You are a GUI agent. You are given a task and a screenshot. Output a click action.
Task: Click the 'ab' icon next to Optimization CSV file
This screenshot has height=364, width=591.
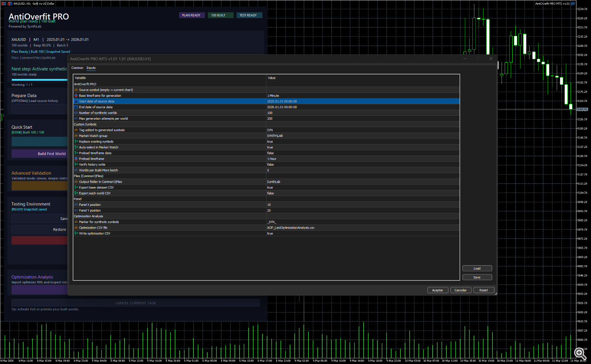coord(76,228)
